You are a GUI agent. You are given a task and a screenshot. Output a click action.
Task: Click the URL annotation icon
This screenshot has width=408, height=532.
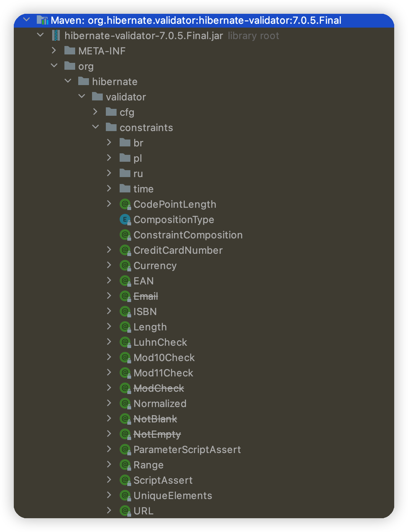click(x=125, y=511)
